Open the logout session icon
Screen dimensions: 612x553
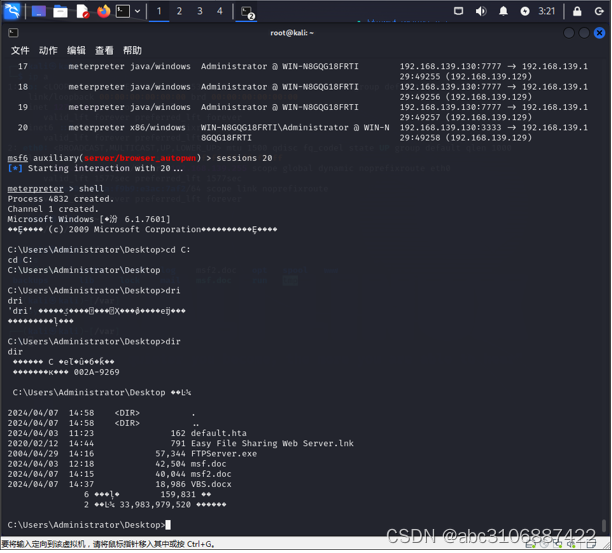click(599, 11)
